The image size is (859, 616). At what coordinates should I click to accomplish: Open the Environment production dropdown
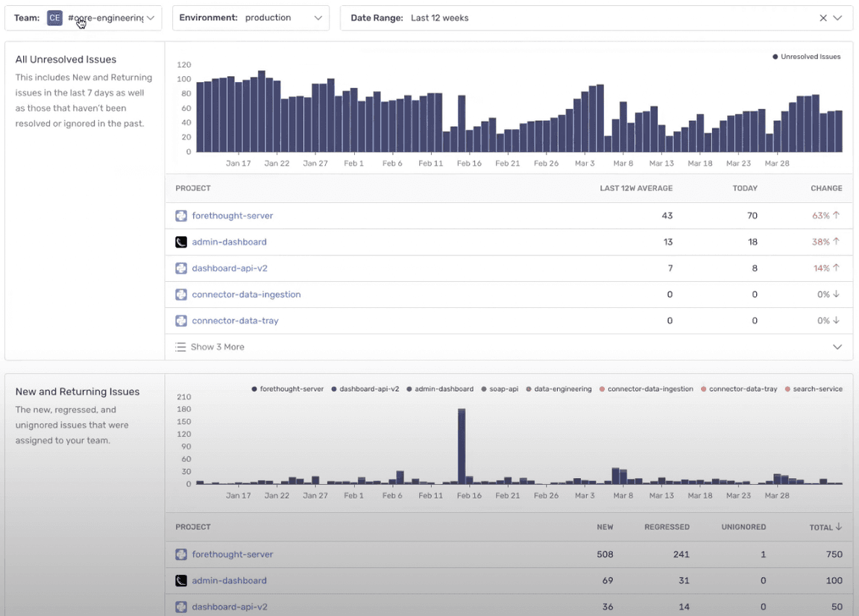(x=251, y=18)
